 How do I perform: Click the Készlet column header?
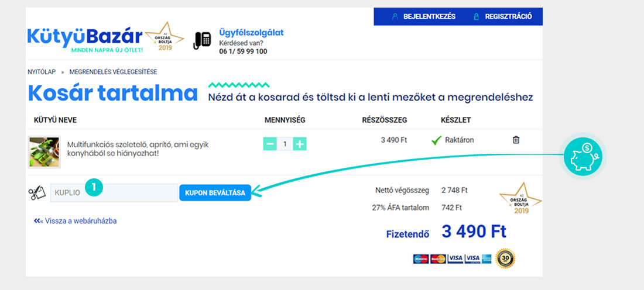pos(455,120)
